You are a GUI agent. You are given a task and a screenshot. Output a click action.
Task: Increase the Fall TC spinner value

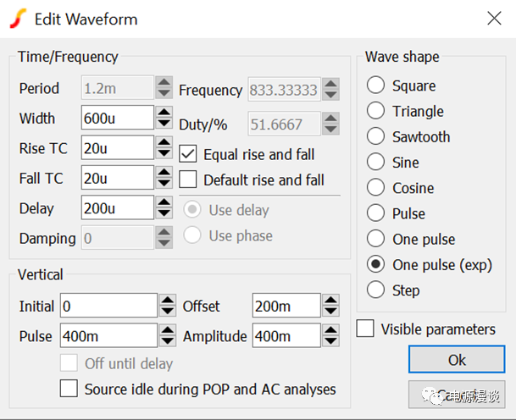pyautogui.click(x=165, y=173)
